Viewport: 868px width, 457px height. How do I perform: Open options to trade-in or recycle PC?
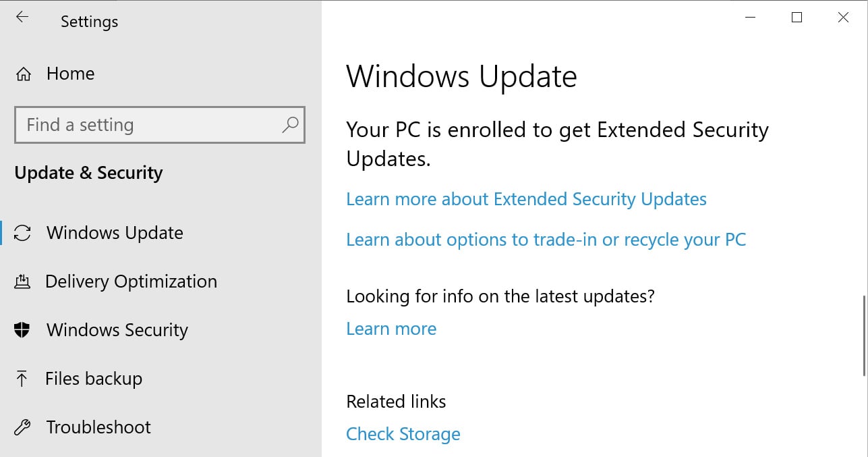(x=546, y=240)
